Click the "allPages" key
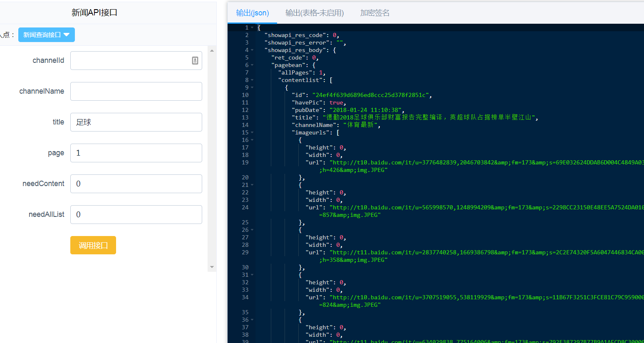This screenshot has width=644, height=343. [x=295, y=73]
